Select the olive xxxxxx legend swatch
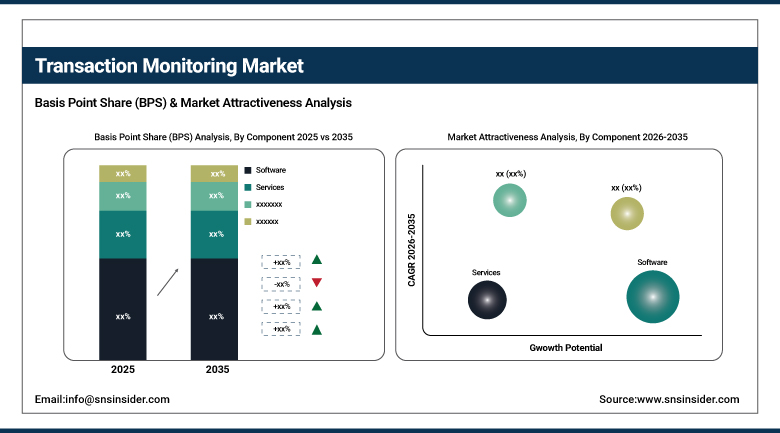Viewport: 780px width, 433px height. coord(248,221)
